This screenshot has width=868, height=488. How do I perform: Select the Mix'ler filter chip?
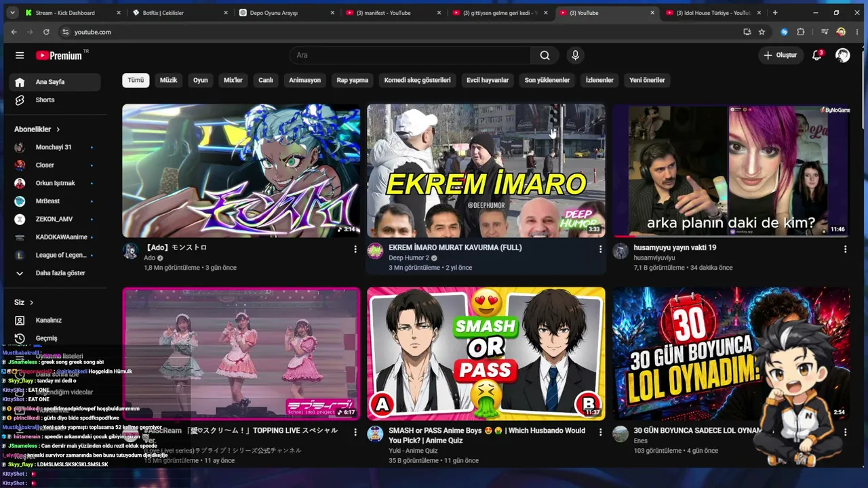point(233,80)
